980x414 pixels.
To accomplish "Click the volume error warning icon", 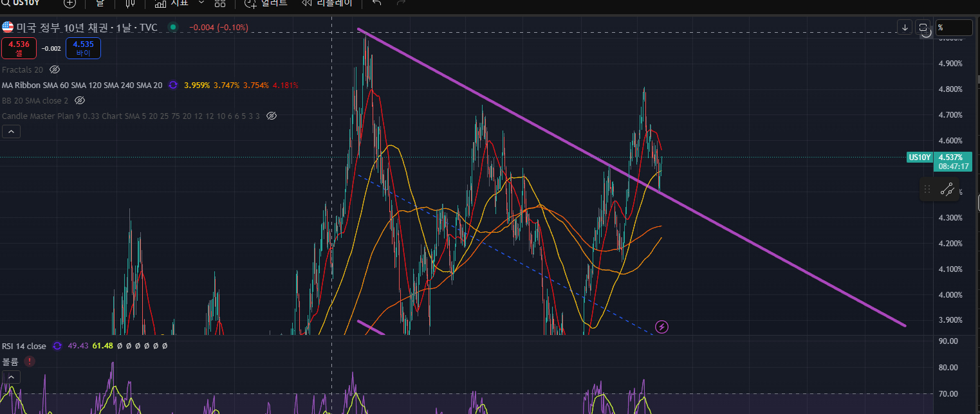I will tap(30, 361).
